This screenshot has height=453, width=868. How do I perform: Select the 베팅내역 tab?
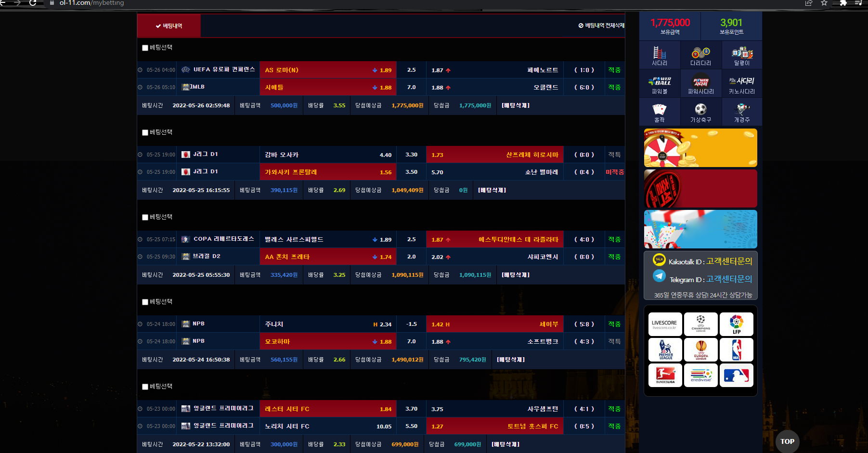pyautogui.click(x=169, y=26)
